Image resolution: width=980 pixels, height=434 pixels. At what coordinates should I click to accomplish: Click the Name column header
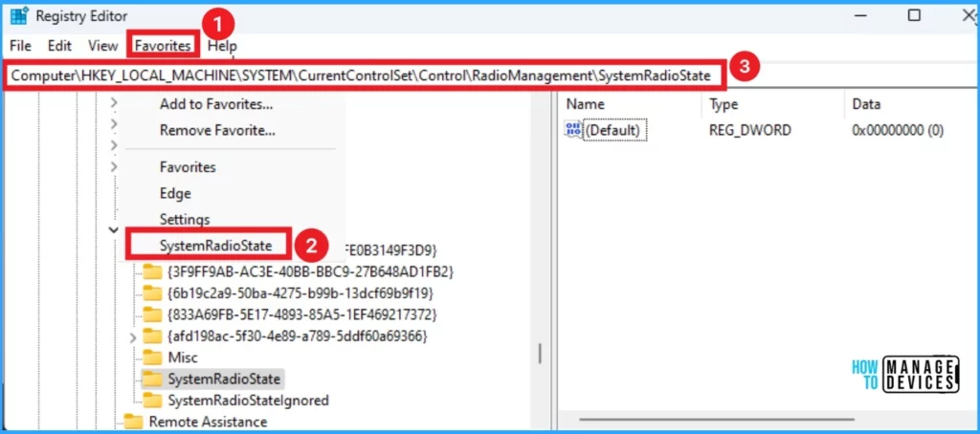click(586, 104)
